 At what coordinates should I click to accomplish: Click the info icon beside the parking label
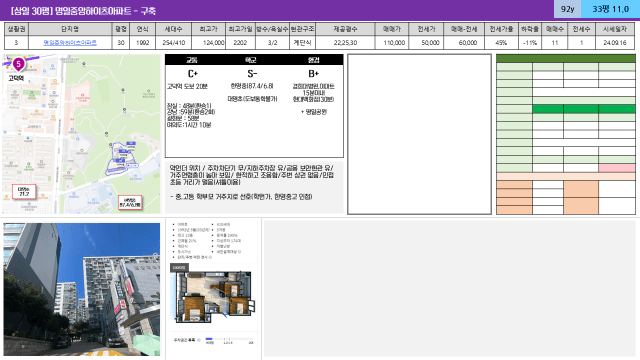[199, 340]
